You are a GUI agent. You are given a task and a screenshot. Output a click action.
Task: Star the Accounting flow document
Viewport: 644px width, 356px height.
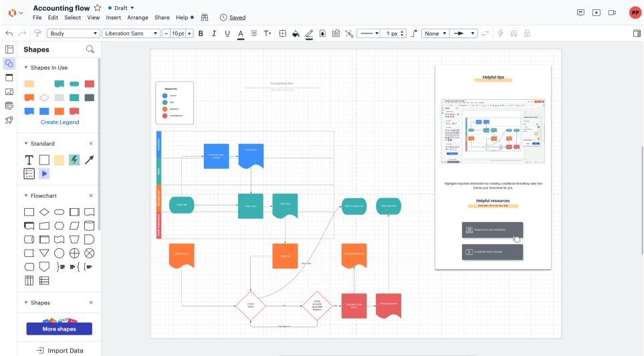coord(98,8)
